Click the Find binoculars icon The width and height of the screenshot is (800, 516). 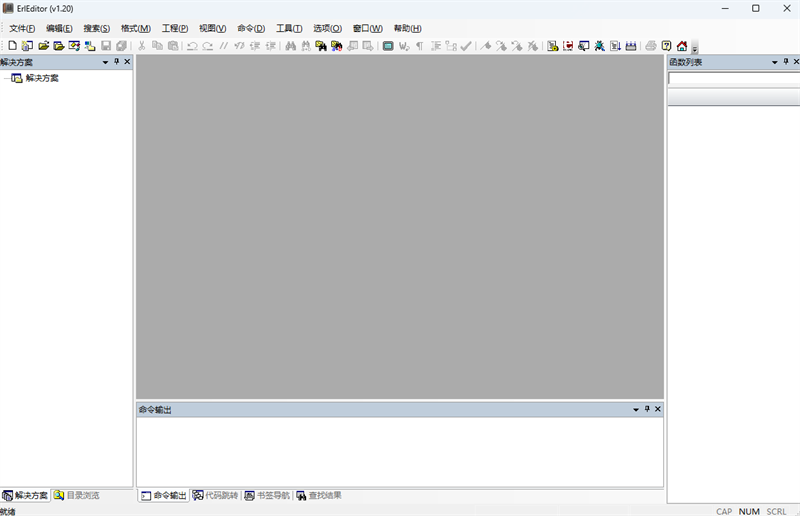click(x=290, y=46)
